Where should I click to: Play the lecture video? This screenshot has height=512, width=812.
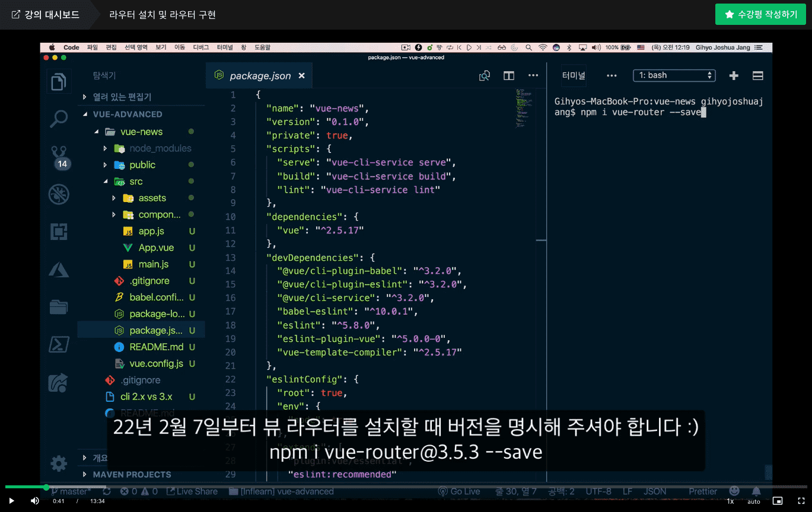point(11,501)
